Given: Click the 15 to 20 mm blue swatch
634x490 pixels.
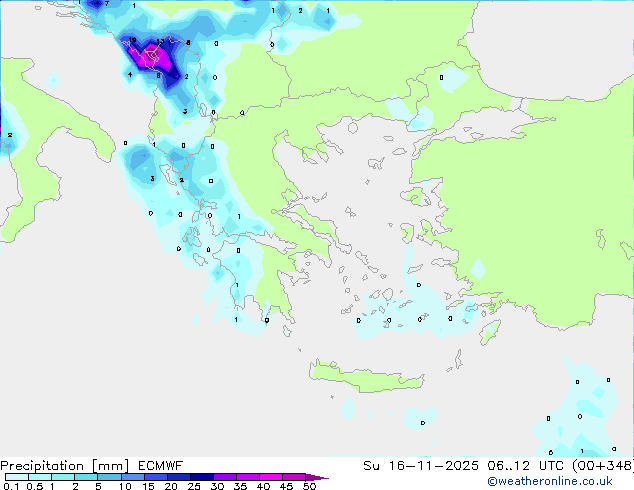Looking at the screenshot, I should [155, 477].
